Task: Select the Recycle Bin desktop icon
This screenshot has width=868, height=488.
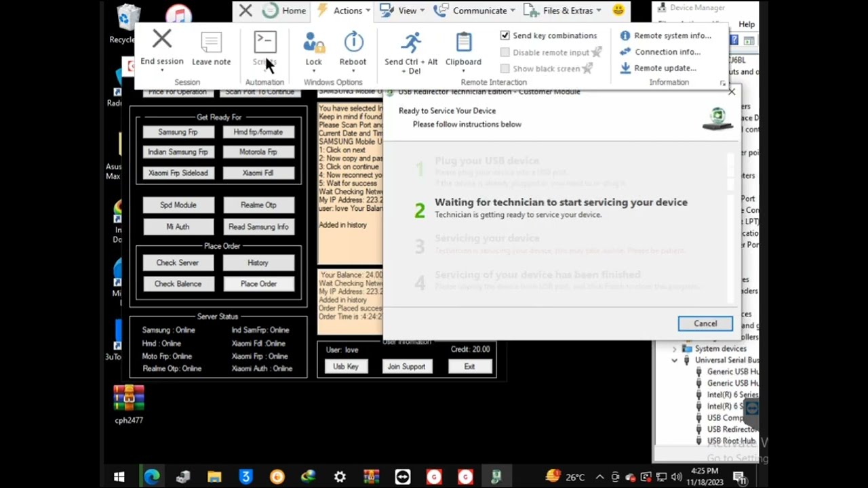Action: click(127, 22)
